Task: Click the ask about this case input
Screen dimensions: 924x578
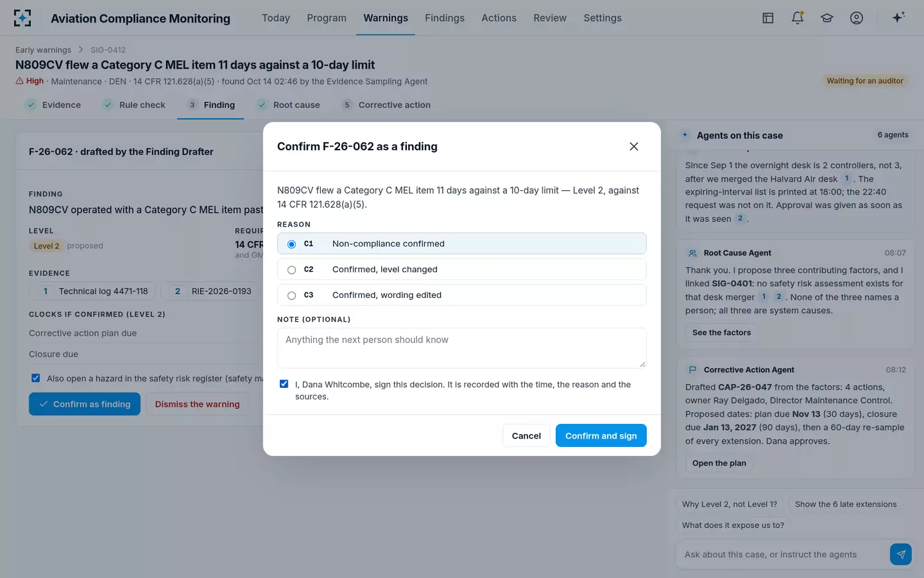Action: tap(783, 554)
